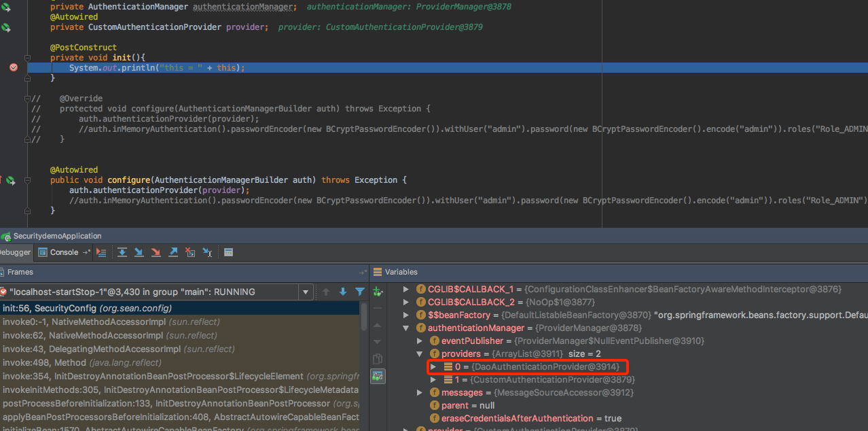
Task: Expand the CustomAuthenticationProvider entry
Action: [x=433, y=379]
